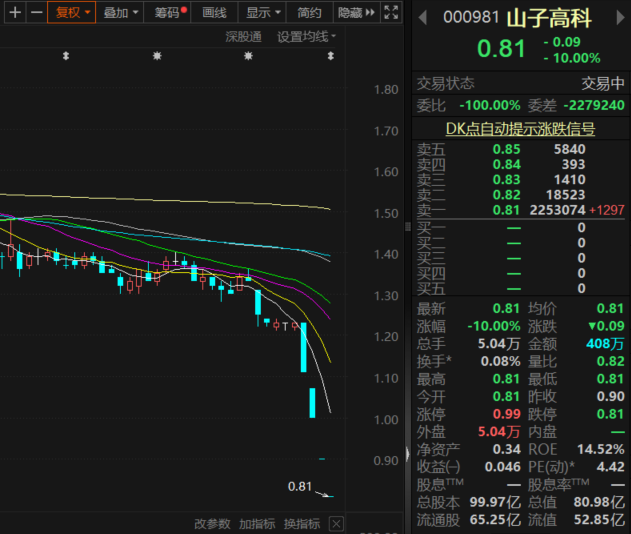
Task: Click the minus zoom-out chart button
Action: pos(37,12)
